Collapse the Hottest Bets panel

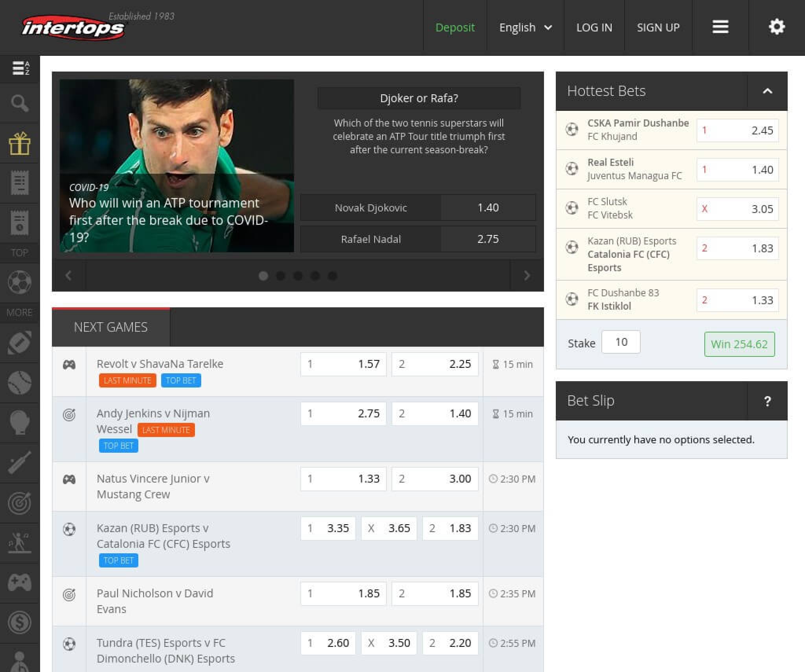click(767, 91)
